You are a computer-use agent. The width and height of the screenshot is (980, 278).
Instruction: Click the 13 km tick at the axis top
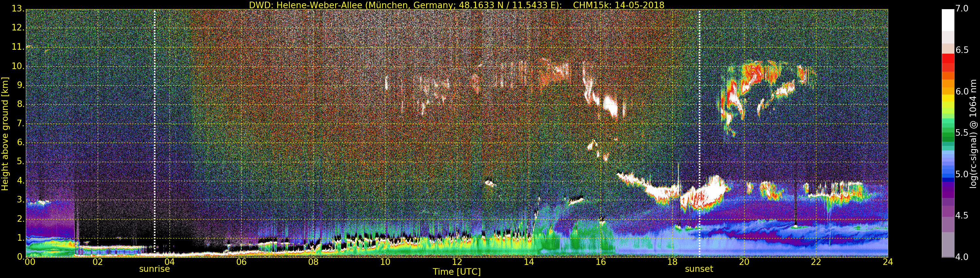18,9
